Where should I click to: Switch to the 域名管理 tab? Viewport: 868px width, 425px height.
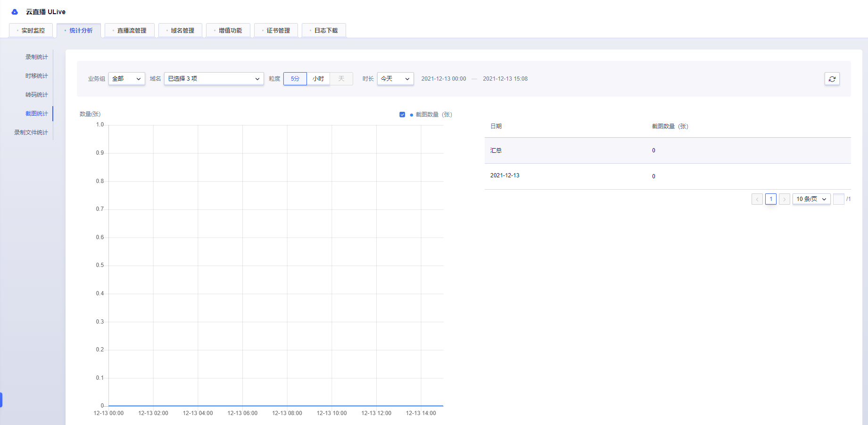[180, 31]
